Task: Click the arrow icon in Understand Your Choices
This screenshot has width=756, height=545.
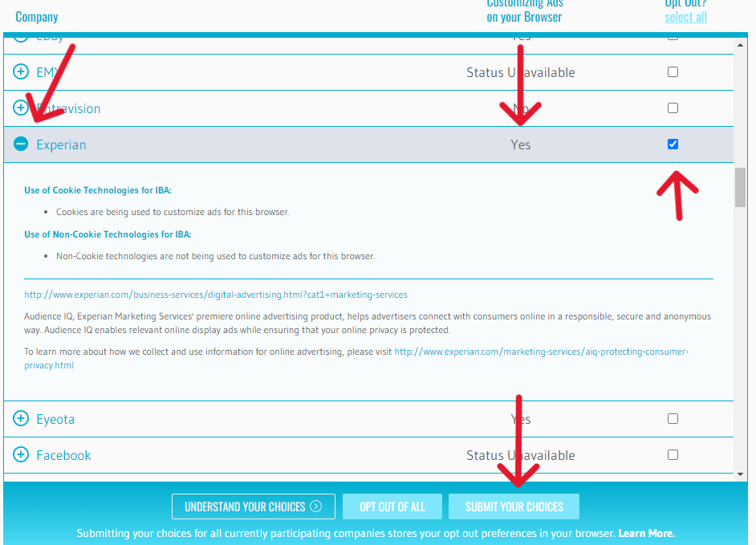Action: coord(316,506)
